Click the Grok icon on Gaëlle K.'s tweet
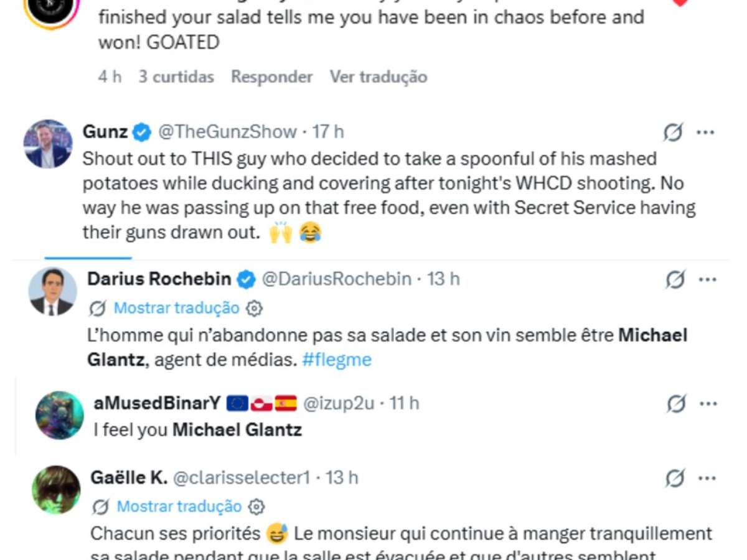Viewport: 747px width, 560px height. [x=675, y=478]
